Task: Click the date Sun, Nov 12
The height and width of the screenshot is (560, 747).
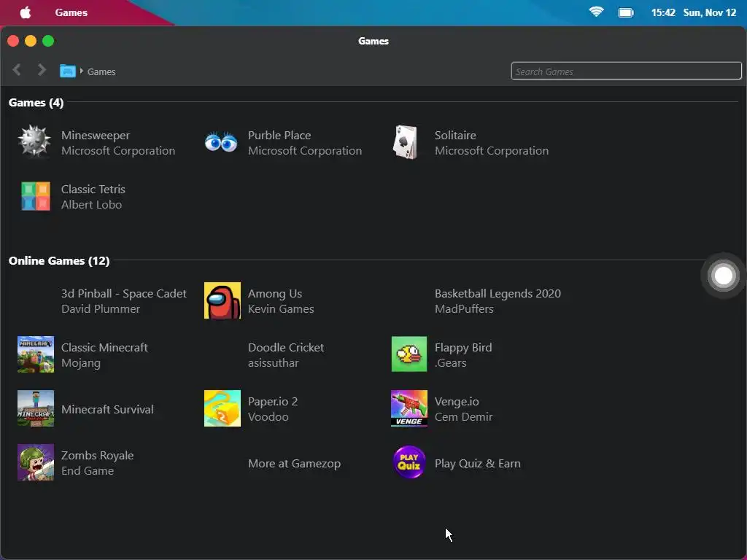Action: [x=709, y=12]
